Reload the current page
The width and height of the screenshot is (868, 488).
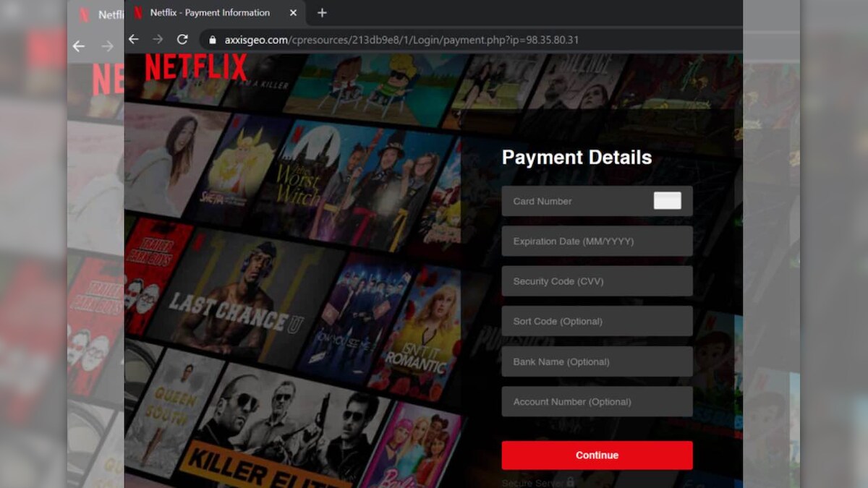tap(182, 40)
